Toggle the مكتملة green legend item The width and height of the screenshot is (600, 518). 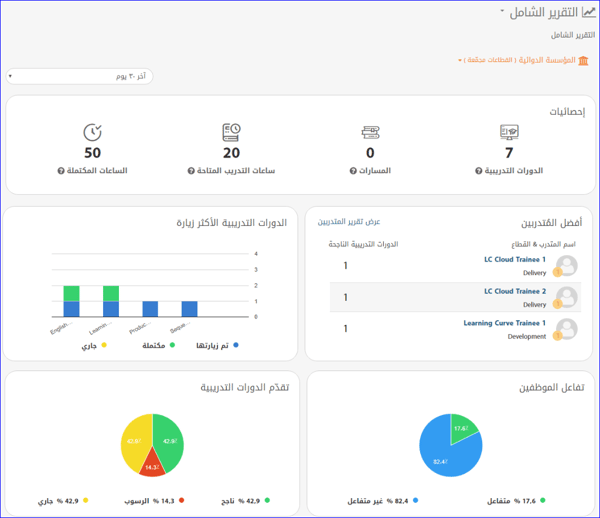pyautogui.click(x=158, y=345)
